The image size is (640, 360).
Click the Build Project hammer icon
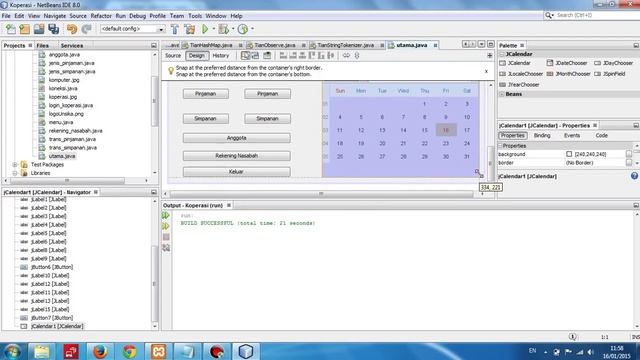coord(175,29)
